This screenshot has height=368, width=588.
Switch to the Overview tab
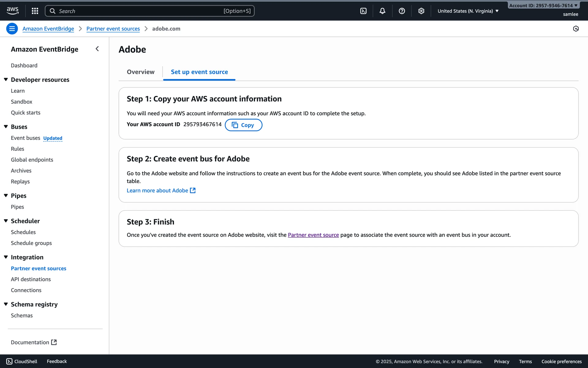[x=141, y=72]
